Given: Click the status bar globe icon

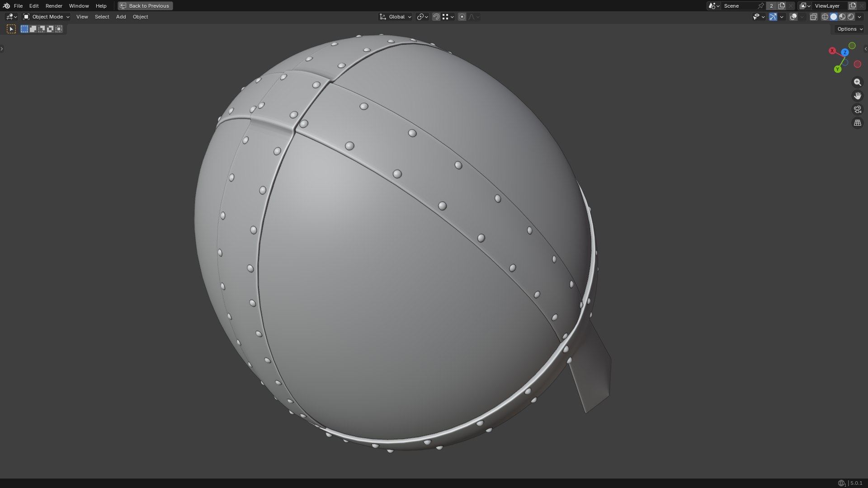Looking at the screenshot, I should pos(842,483).
